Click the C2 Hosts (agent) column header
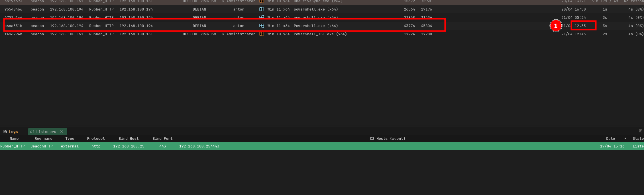Screen dimensions: 644x195 pos(387,139)
